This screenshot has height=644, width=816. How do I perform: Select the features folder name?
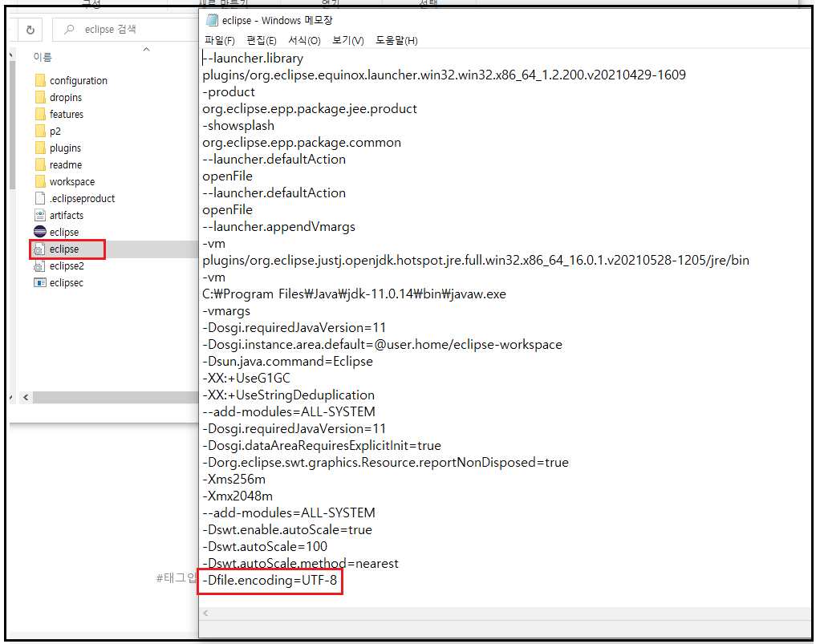tap(67, 114)
